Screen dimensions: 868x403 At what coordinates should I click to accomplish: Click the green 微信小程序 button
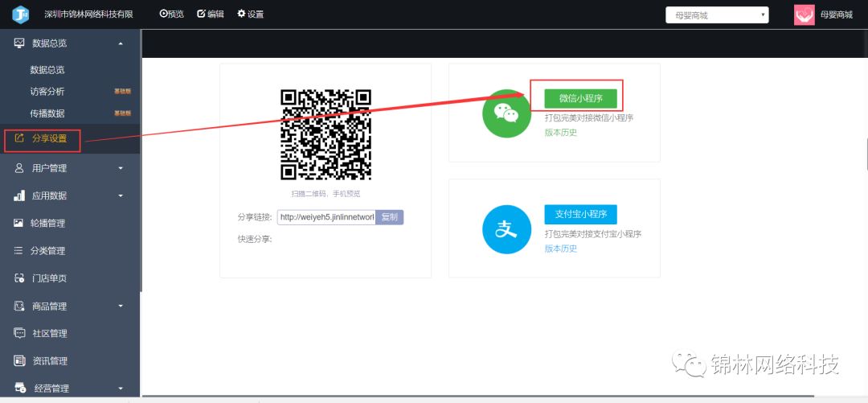[x=580, y=99]
